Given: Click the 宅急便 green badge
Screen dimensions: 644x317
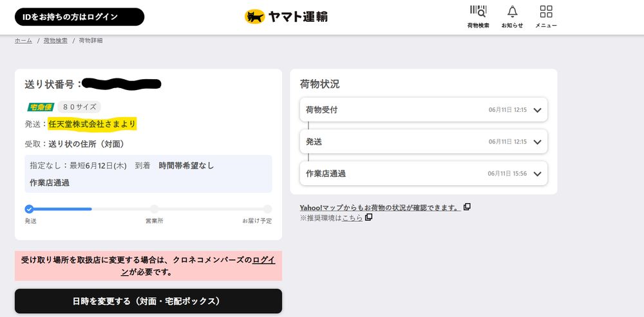Looking at the screenshot, I should tap(40, 107).
